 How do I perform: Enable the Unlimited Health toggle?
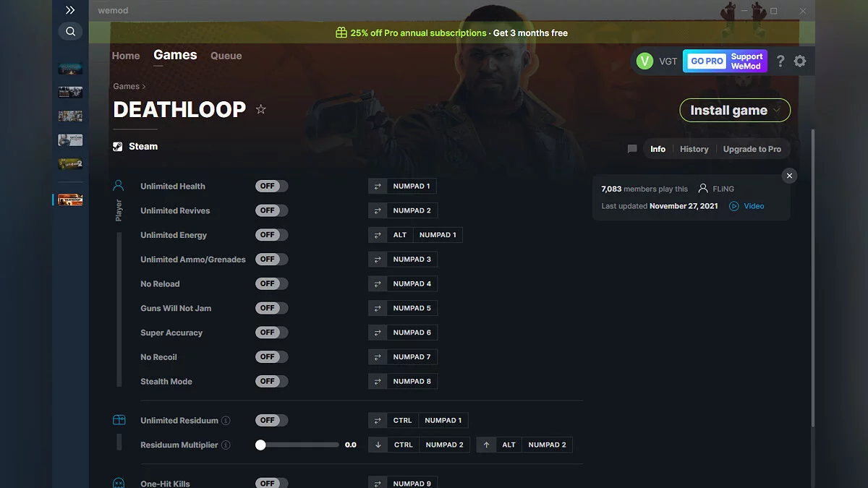coord(271,186)
